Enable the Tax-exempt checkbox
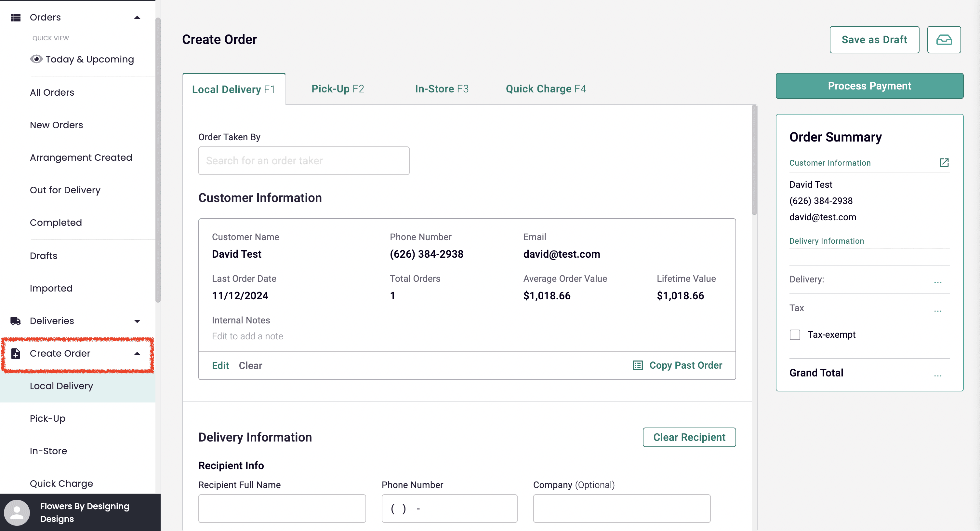This screenshot has height=531, width=980. click(x=795, y=334)
